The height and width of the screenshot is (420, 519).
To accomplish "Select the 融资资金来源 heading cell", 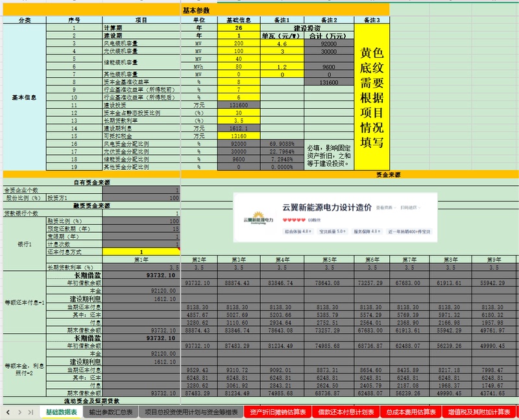I will tap(91, 205).
